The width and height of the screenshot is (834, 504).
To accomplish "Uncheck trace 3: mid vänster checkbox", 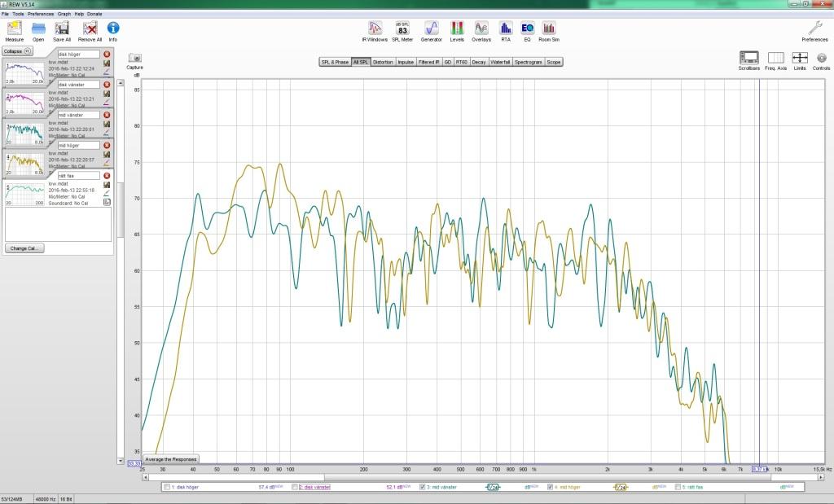I will [x=423, y=487].
